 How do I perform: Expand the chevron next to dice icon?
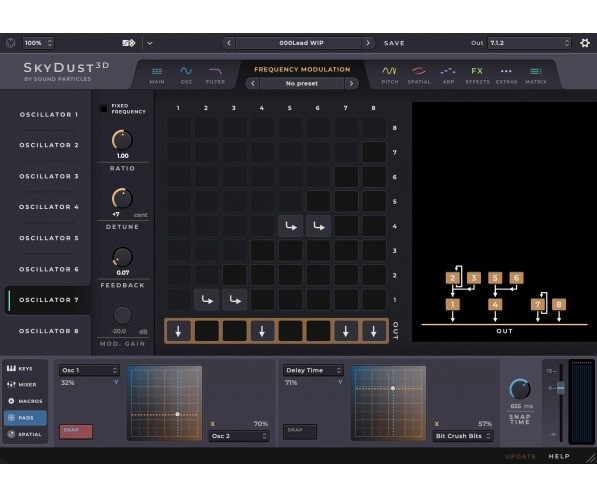point(150,43)
